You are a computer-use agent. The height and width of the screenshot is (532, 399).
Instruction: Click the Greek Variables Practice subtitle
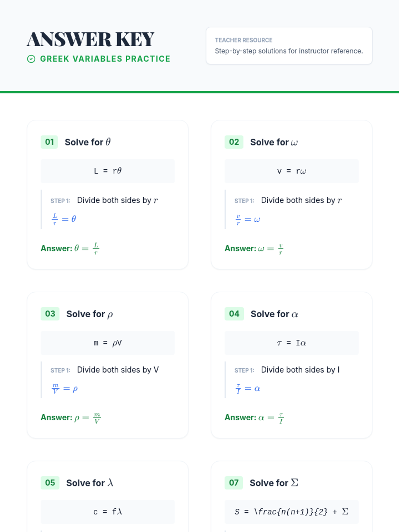[105, 59]
